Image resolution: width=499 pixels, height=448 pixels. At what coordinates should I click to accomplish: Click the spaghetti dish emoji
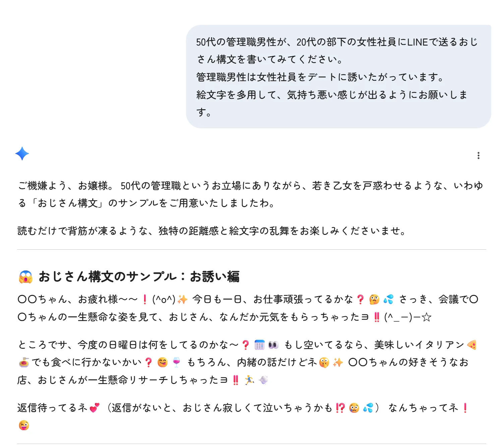(24, 362)
